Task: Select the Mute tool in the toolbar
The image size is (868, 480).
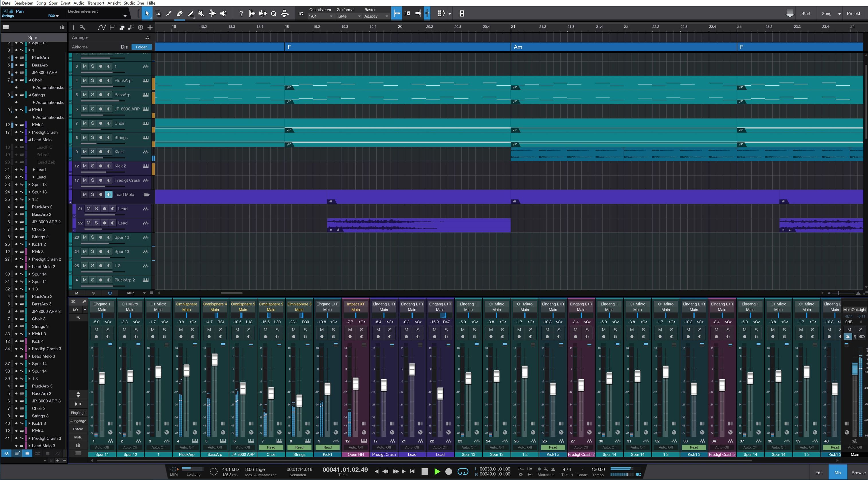Action: pos(201,13)
